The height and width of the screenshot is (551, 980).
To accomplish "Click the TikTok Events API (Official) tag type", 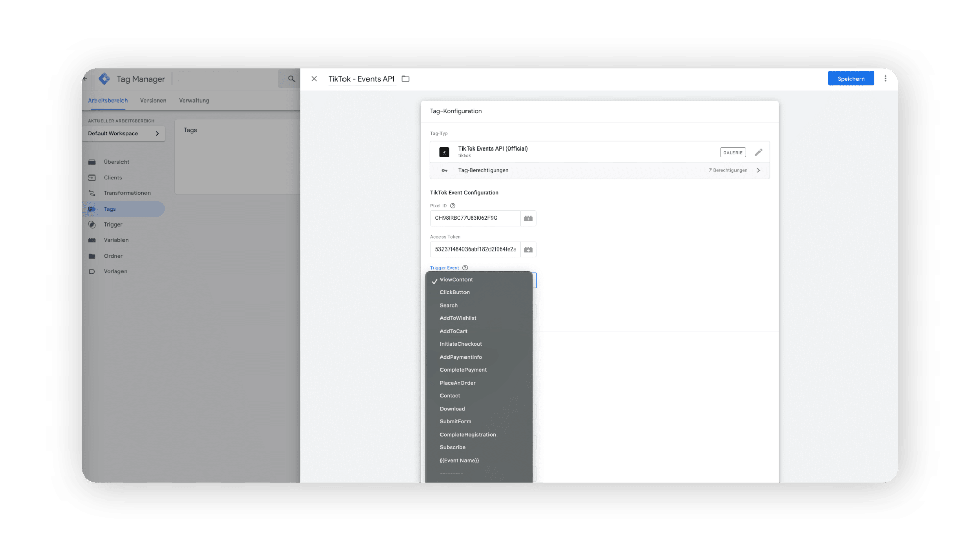I will 493,149.
